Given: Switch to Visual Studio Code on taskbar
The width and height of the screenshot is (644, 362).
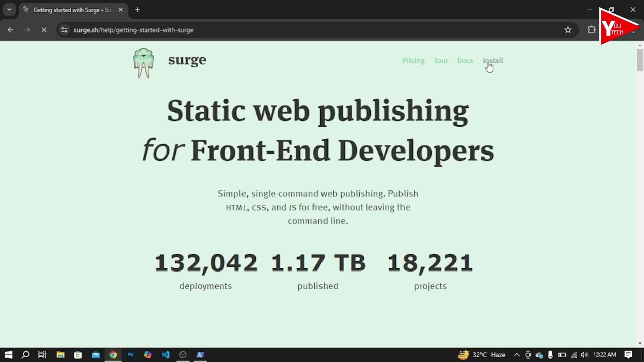Looking at the screenshot, I should pos(165,355).
